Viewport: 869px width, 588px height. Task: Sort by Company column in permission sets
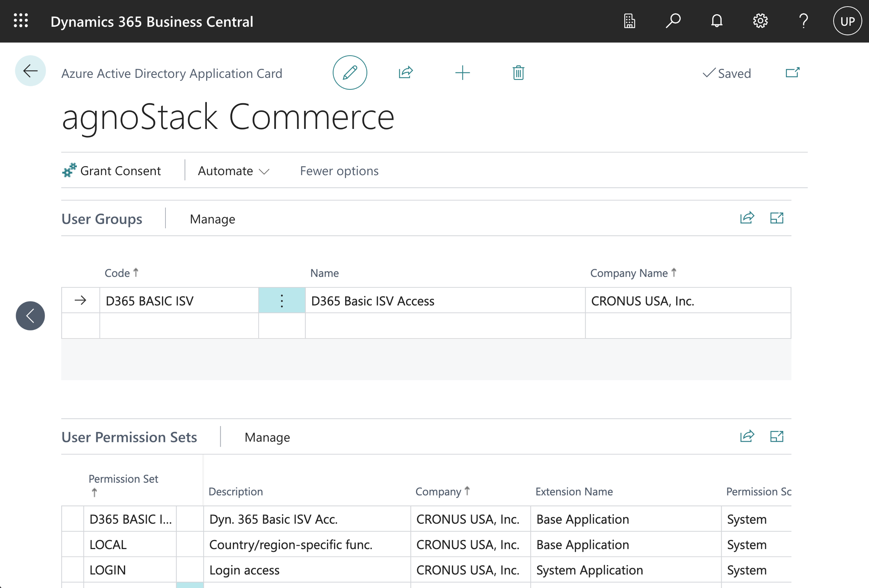(442, 491)
